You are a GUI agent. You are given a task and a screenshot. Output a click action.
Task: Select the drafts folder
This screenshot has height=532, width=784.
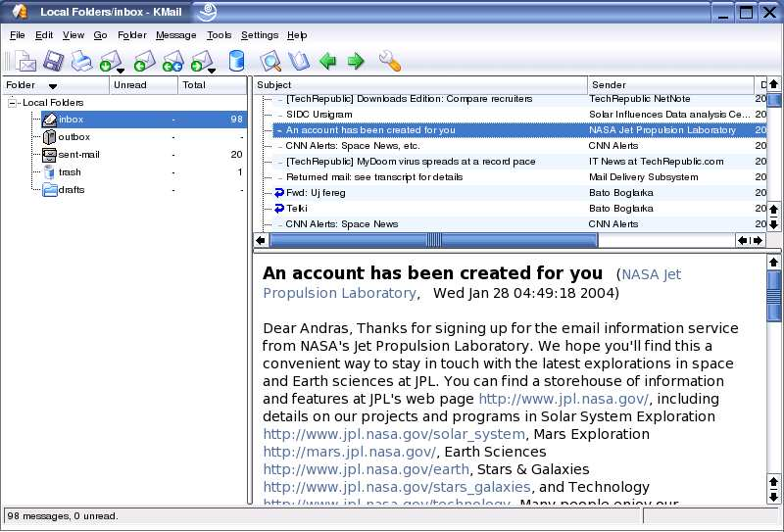[144, 189]
